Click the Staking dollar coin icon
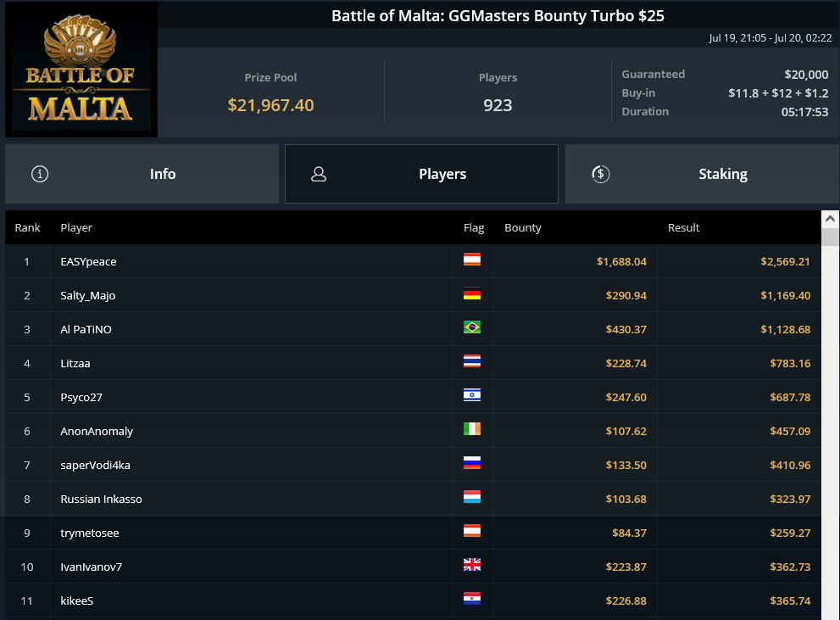Viewport: 840px width, 620px height. coord(600,174)
